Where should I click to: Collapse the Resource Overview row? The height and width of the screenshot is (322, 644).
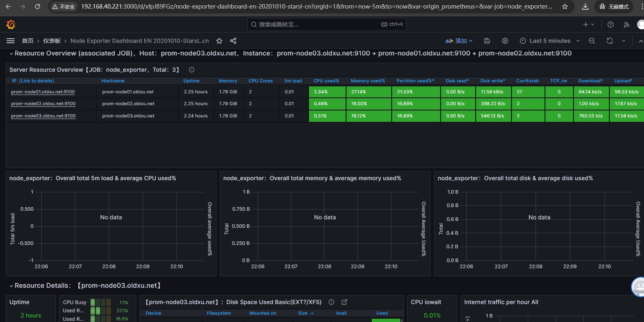pyautogui.click(x=11, y=53)
